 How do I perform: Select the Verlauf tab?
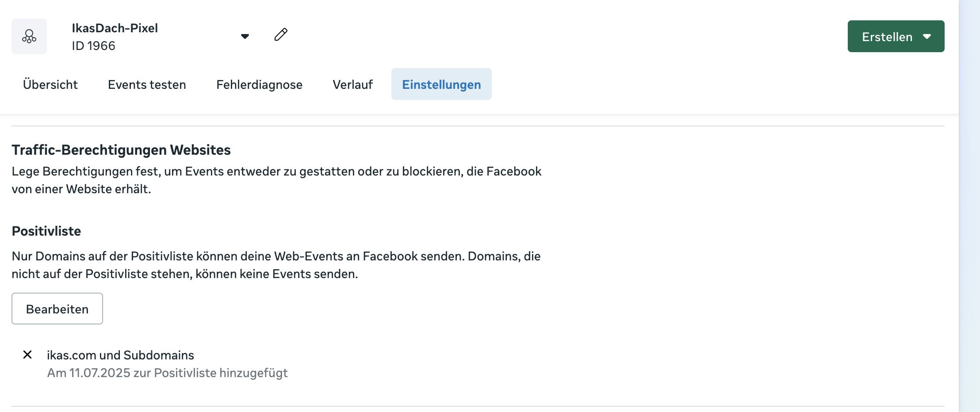point(352,84)
